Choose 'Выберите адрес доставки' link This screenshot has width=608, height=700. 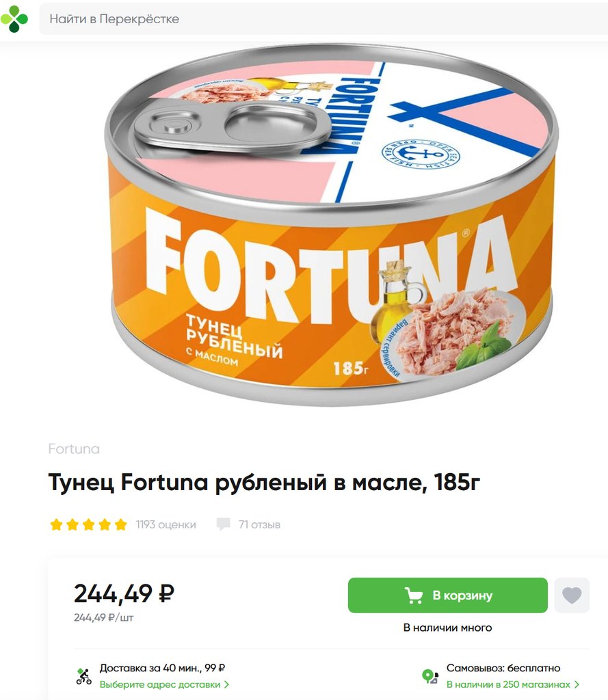coord(160,684)
